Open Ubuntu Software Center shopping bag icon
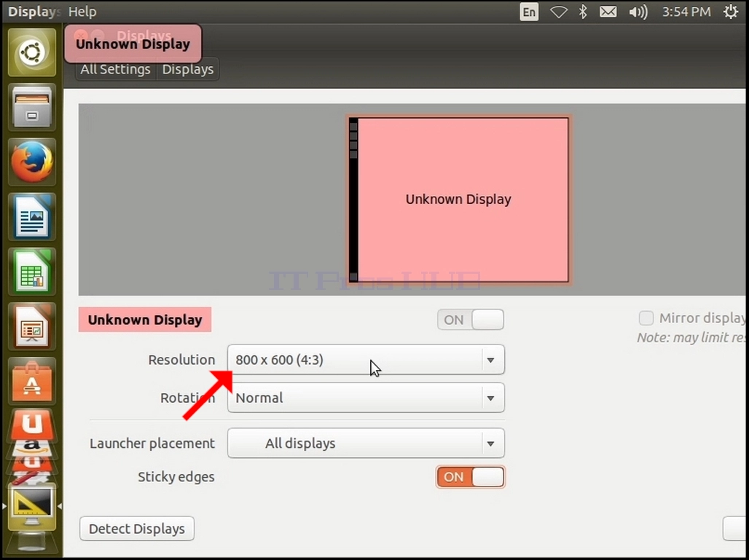 [32, 382]
